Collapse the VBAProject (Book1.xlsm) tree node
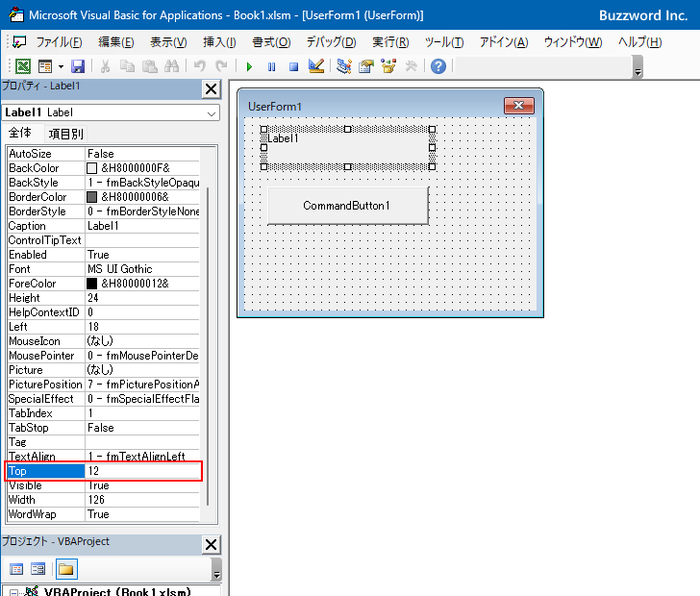 [x=13, y=593]
